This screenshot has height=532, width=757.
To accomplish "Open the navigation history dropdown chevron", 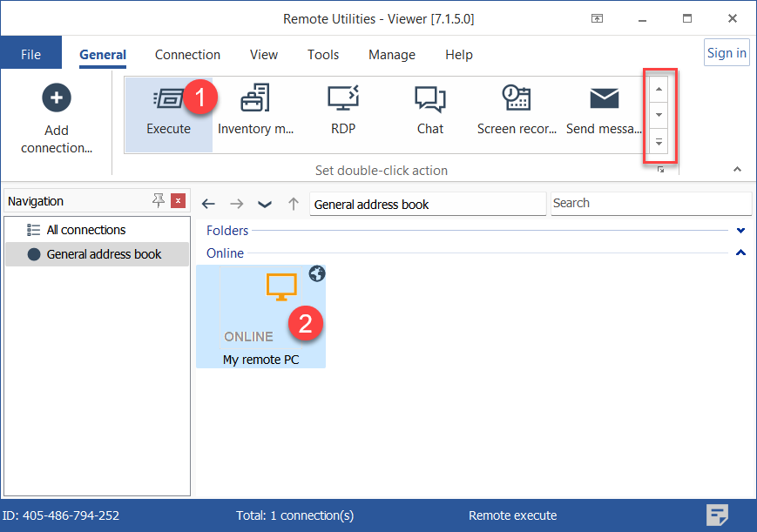I will coord(265,204).
